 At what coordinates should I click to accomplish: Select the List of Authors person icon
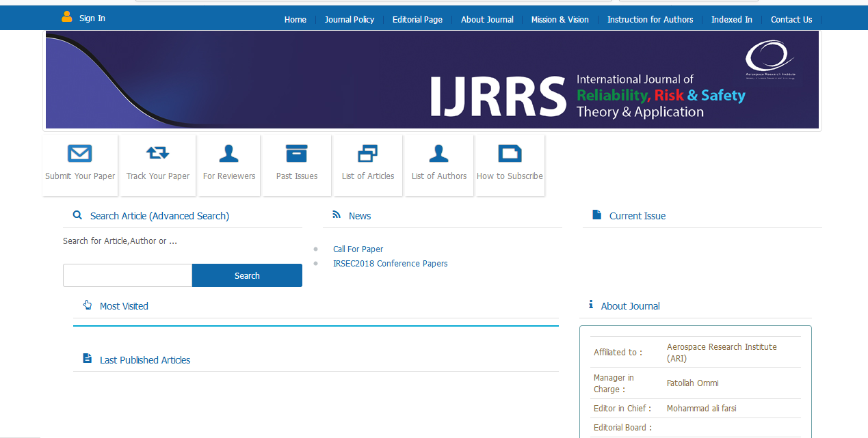pyautogui.click(x=438, y=153)
